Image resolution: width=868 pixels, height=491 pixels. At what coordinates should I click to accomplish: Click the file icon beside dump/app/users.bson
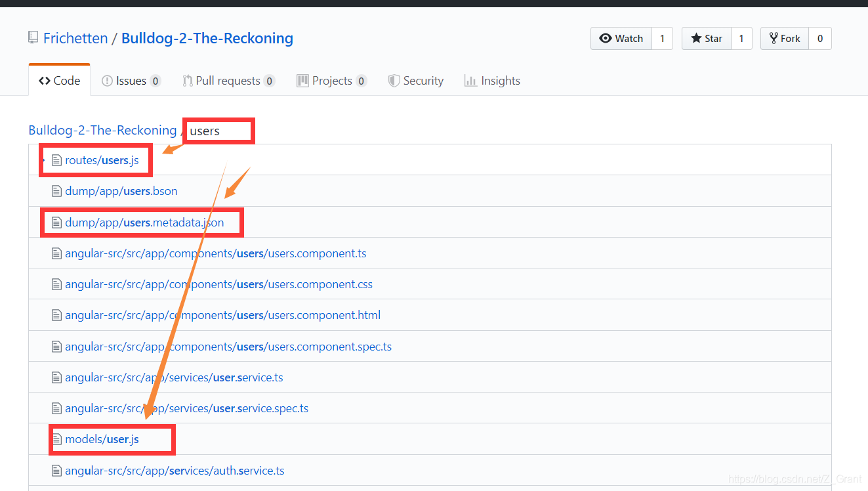pyautogui.click(x=56, y=191)
